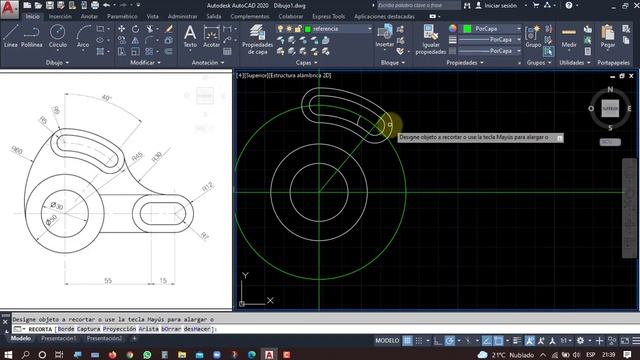Toggle the layer on/off lightbulb for referencia

[x=280, y=29]
